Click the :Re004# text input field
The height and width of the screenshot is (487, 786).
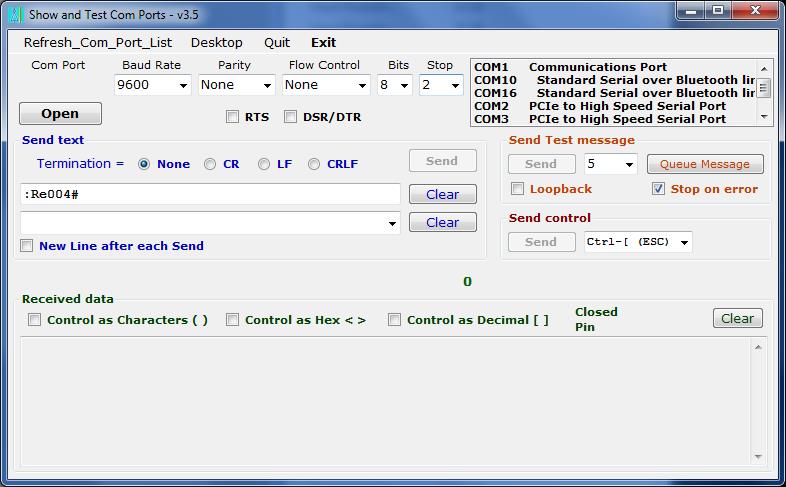210,194
